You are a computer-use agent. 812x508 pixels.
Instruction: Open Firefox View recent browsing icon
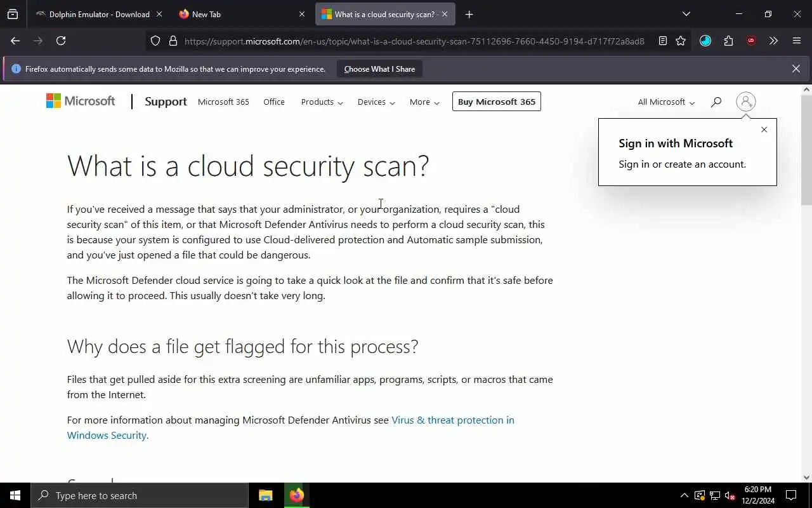click(13, 14)
